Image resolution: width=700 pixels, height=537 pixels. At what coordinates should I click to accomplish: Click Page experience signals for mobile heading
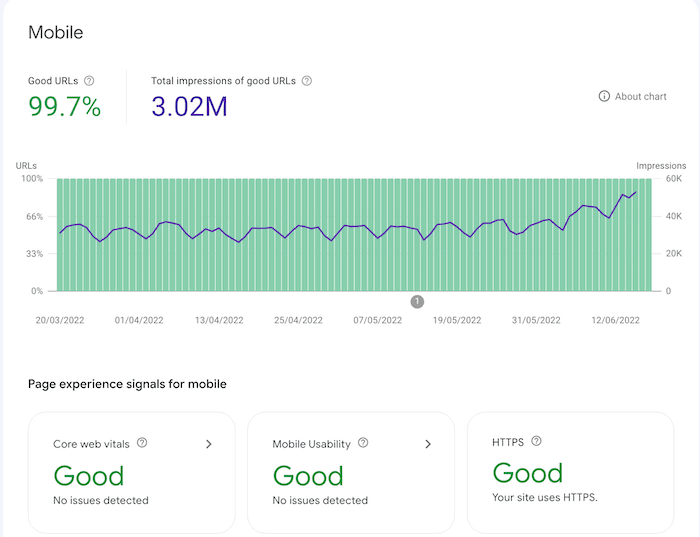127,384
